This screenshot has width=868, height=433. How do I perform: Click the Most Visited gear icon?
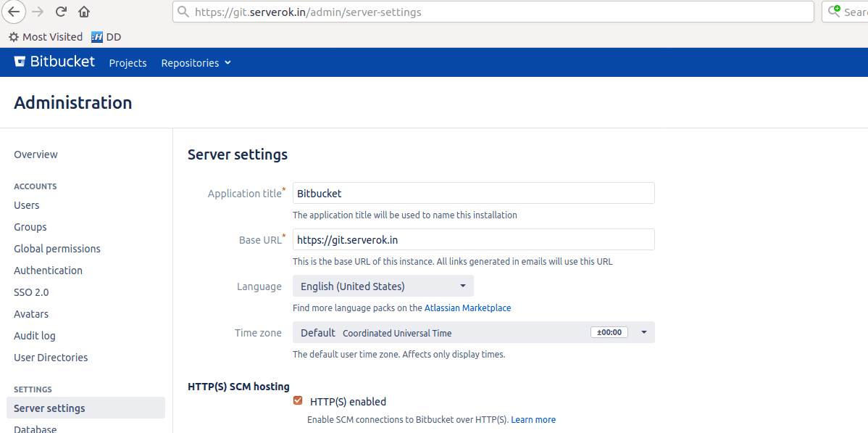click(12, 36)
